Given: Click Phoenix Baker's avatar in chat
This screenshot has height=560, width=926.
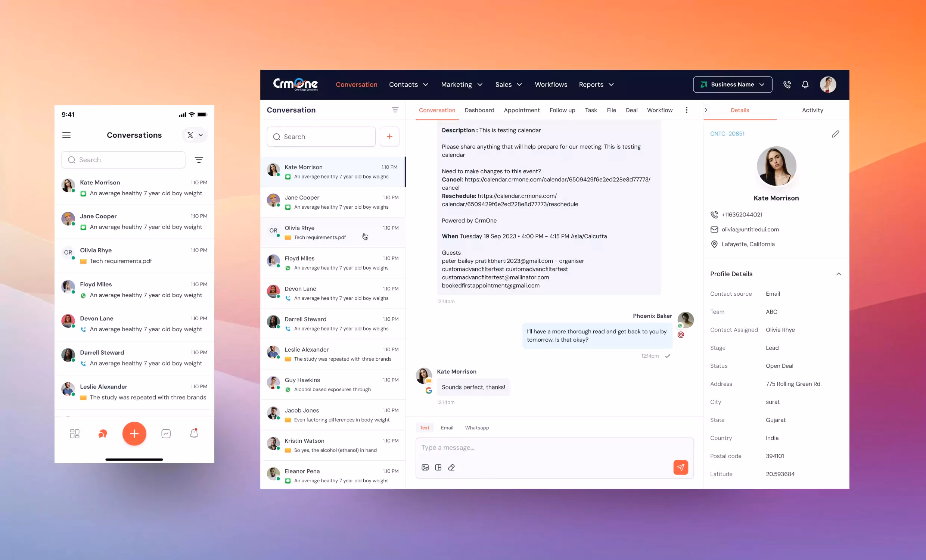Looking at the screenshot, I should pyautogui.click(x=686, y=320).
